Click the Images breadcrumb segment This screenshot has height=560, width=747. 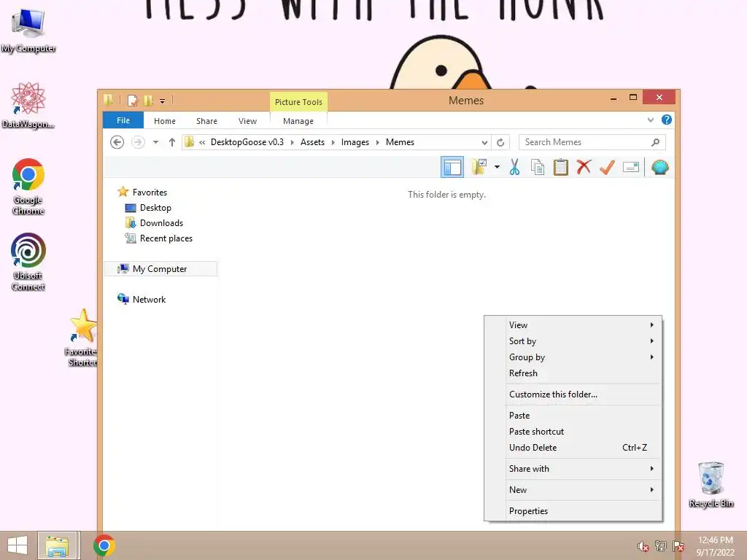tap(355, 142)
